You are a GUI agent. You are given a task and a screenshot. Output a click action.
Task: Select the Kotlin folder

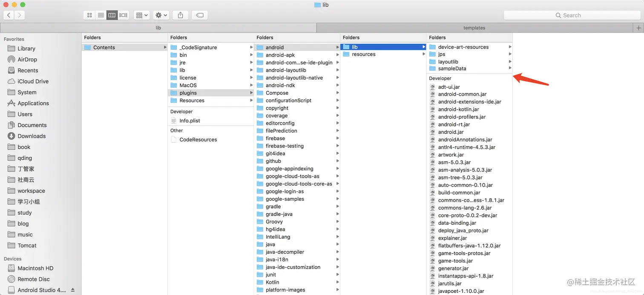(297, 282)
